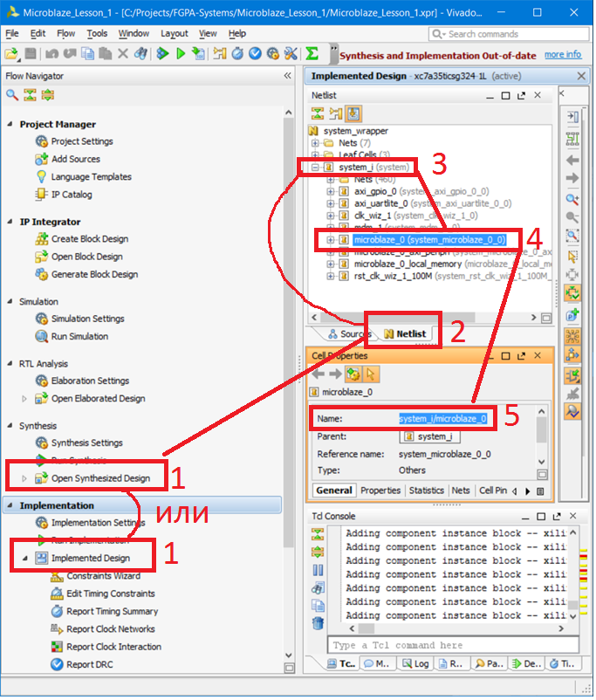
Task: Collapse the system_i tree node
Action: click(315, 167)
